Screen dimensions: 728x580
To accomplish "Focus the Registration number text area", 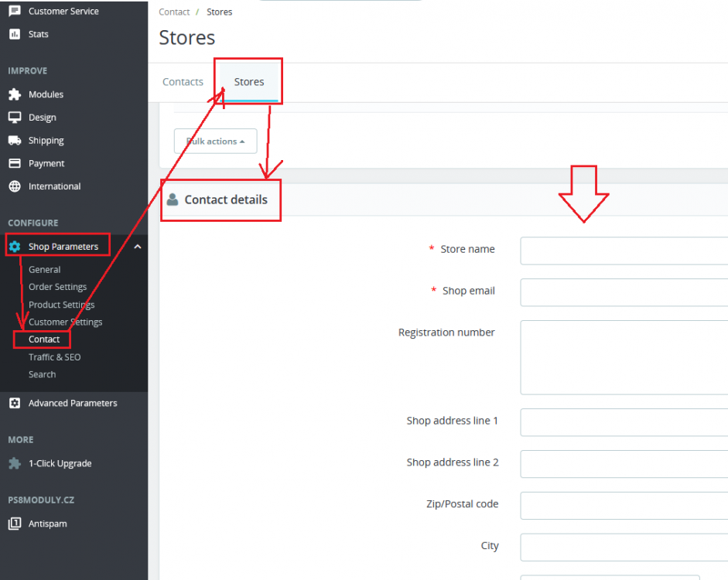I will (624, 357).
